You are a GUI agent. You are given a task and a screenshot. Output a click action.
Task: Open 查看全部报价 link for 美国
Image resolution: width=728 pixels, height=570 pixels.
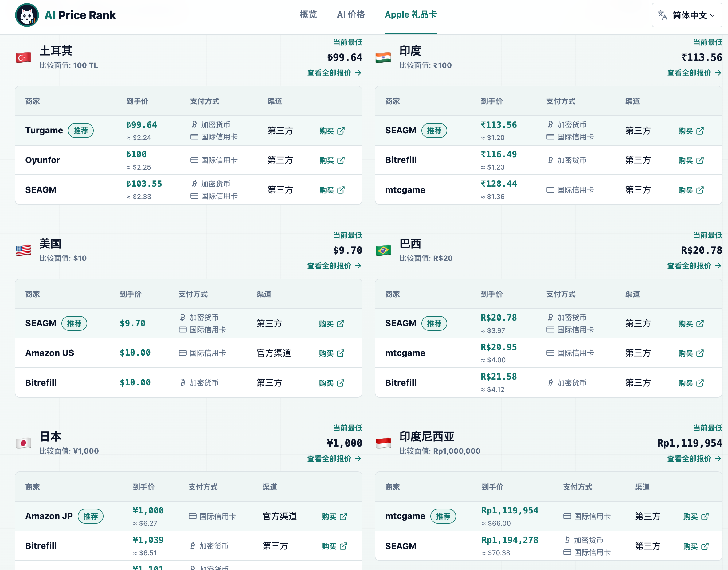pyautogui.click(x=335, y=266)
